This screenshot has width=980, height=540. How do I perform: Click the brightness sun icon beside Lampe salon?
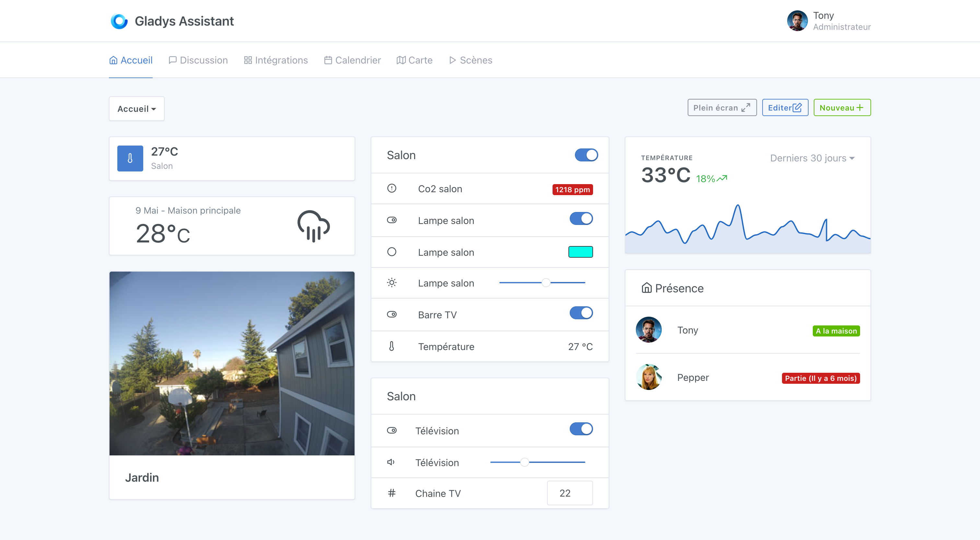pyautogui.click(x=391, y=283)
